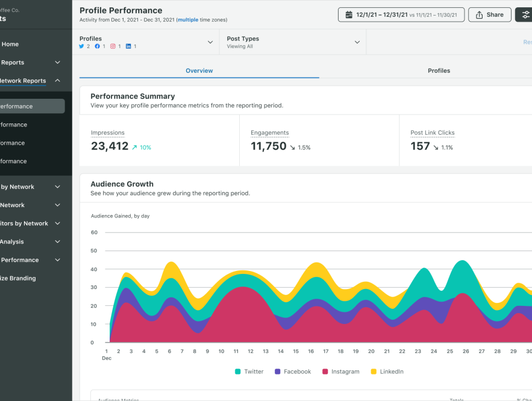Click the Profile Performance page title

[x=120, y=10]
